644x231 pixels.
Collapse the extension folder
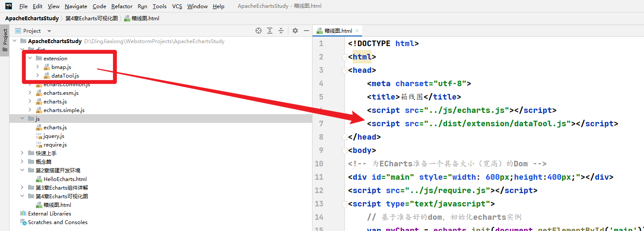point(30,58)
